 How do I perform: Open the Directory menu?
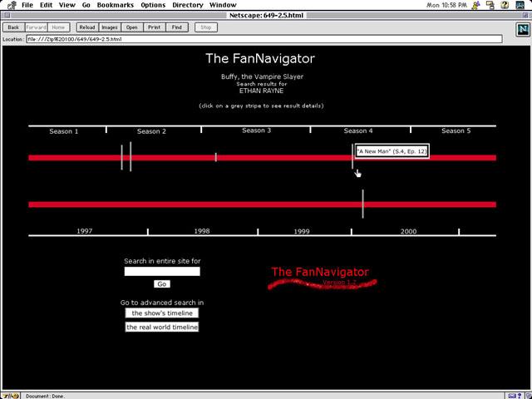(187, 5)
